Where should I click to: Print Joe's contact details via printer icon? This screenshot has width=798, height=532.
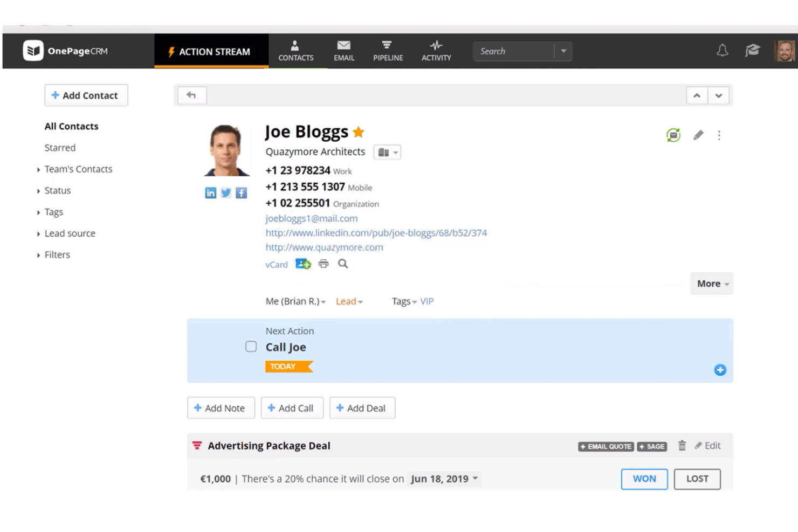[323, 264]
